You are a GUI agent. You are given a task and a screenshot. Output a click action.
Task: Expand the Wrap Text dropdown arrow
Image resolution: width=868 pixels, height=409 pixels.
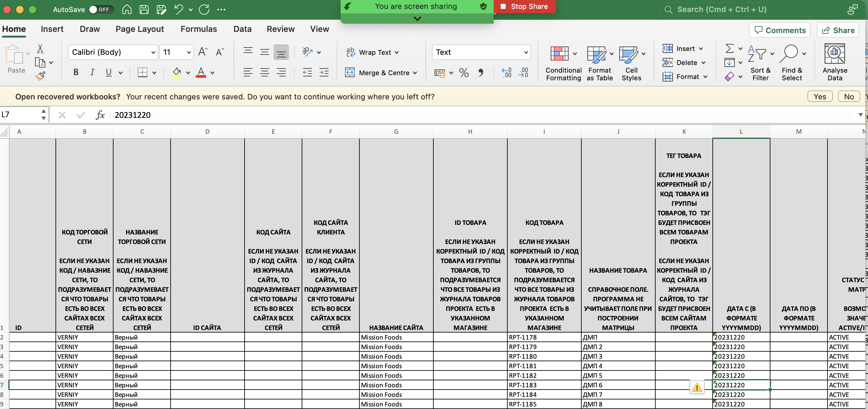point(397,52)
